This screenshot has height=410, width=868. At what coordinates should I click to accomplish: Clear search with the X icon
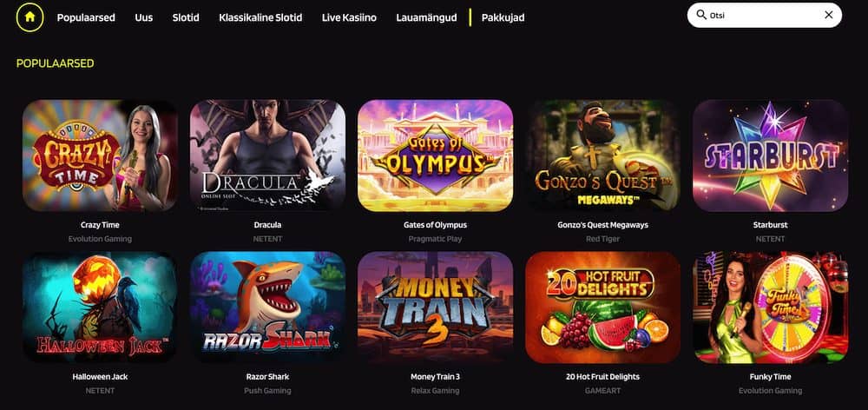[829, 15]
